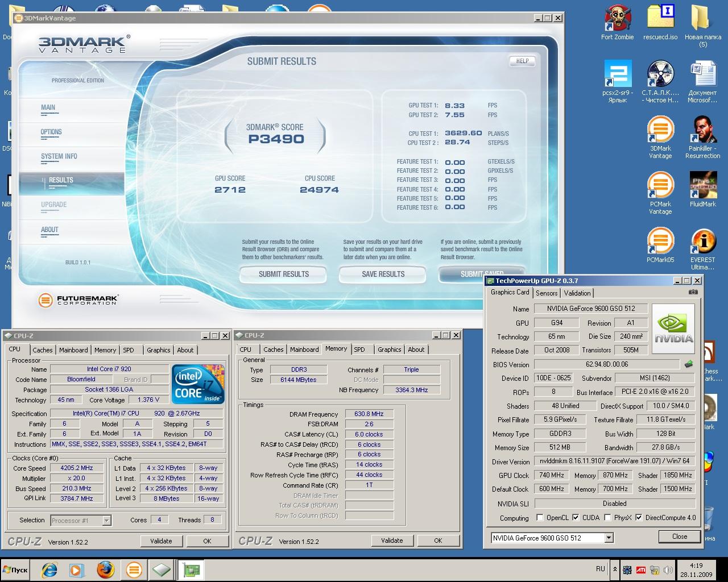The height and width of the screenshot is (582, 728).
Task: Open the Sensors tab in GPU-Z
Action: [x=547, y=293]
